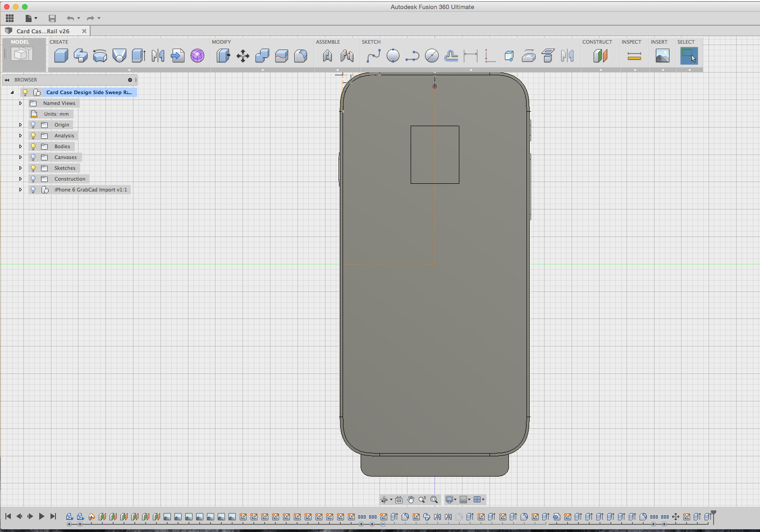760x532 pixels.
Task: Expand the Named Views folder
Action: click(20, 103)
